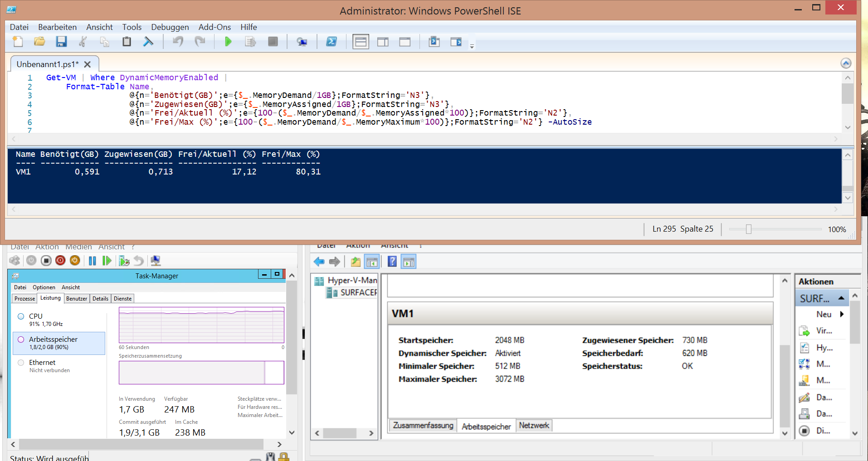Clear the console pane icon

coord(148,42)
